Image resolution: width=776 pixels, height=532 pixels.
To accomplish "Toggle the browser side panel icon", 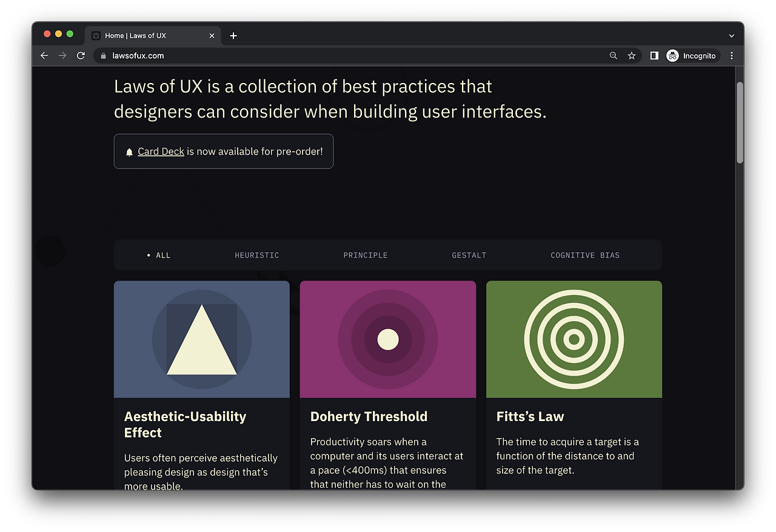I will point(654,56).
